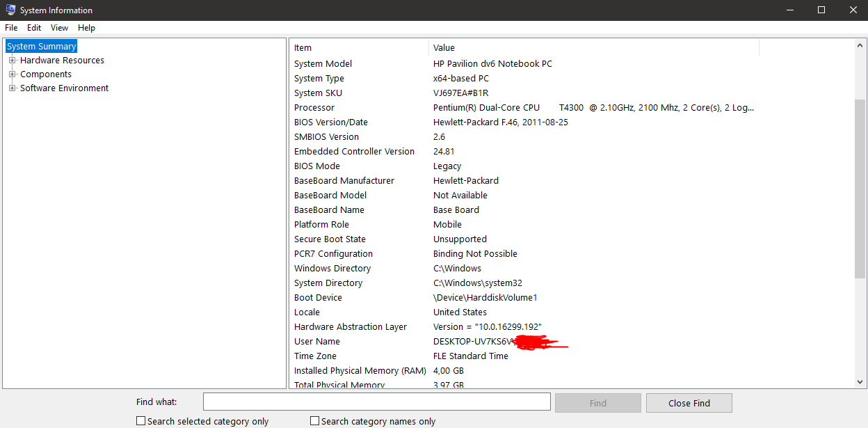Select the Components category
Viewport: 868px width, 428px height.
[46, 74]
